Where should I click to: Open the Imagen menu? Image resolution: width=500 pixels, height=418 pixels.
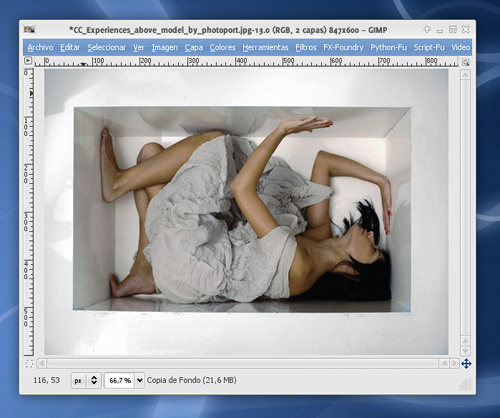[x=165, y=47]
